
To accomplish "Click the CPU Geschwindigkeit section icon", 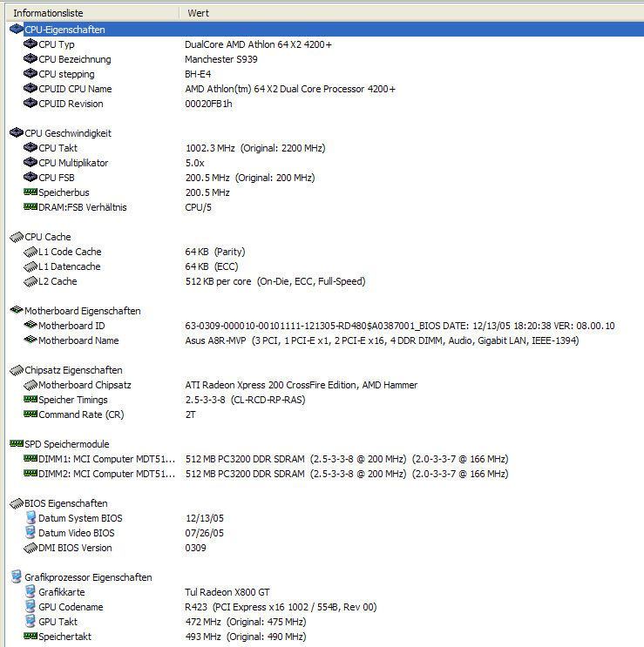I will (16, 133).
